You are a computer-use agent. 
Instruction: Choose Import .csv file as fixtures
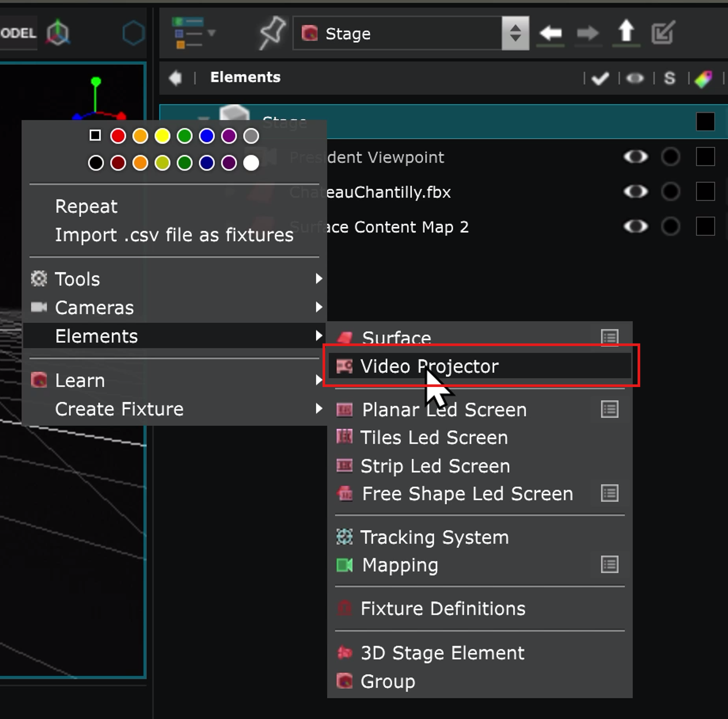point(174,235)
